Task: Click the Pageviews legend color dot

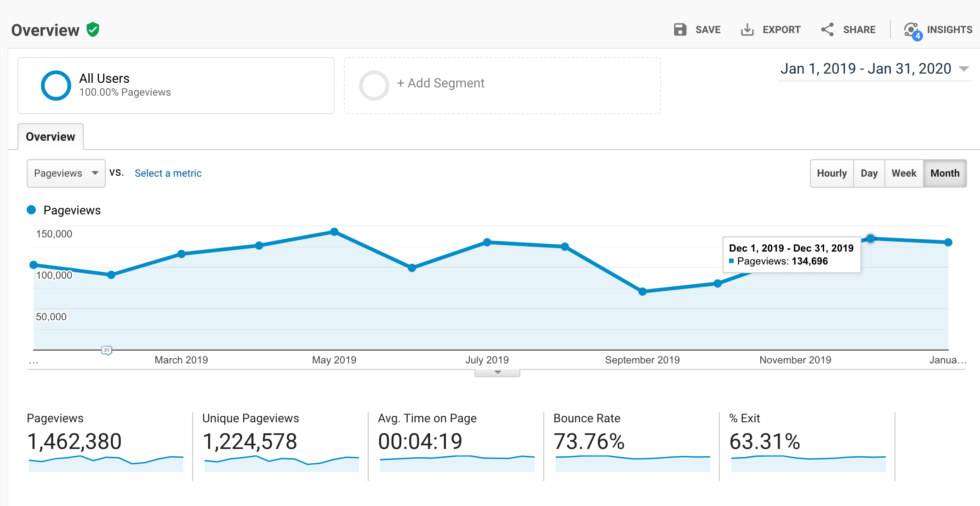Action: click(31, 210)
